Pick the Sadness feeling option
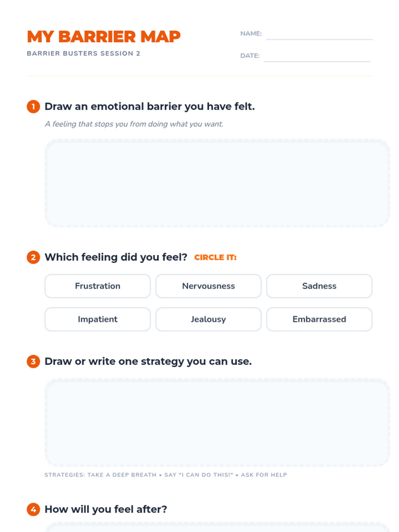This screenshot has height=532, width=399. click(319, 286)
